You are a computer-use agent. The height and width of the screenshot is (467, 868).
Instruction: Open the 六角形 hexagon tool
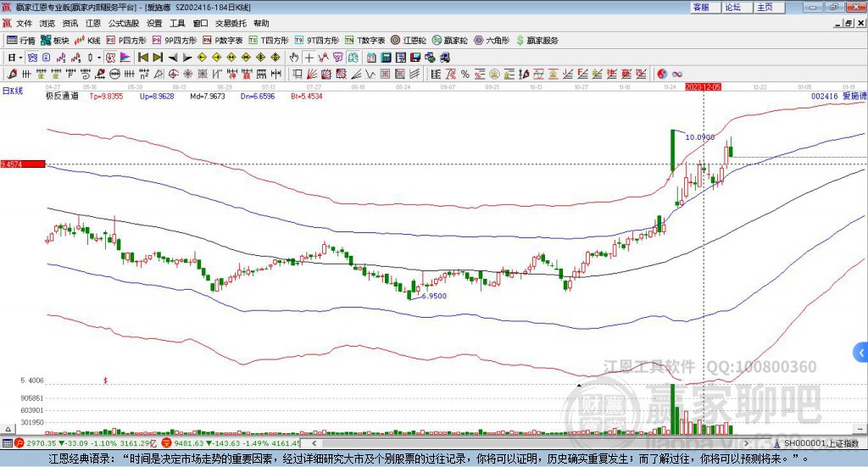492,41
